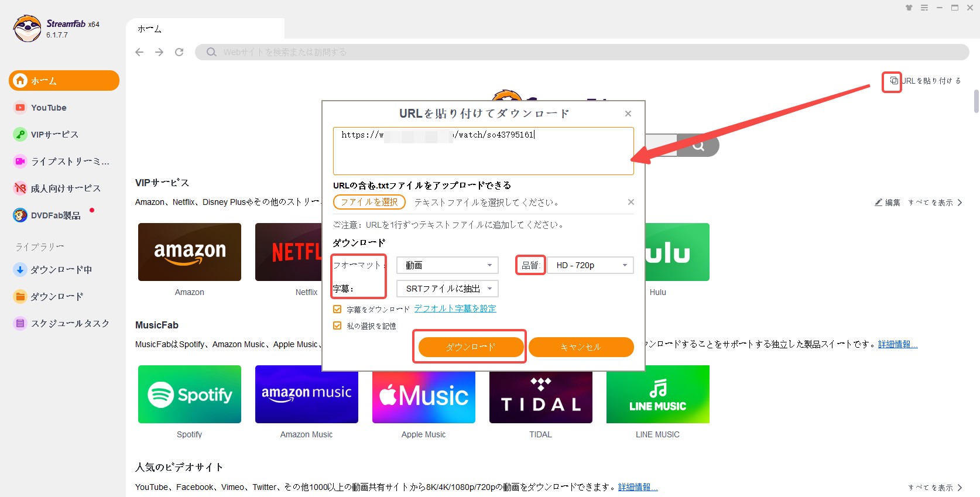980x497 pixels.
Task: Click the VIPサービス section heading
Action: 162,183
